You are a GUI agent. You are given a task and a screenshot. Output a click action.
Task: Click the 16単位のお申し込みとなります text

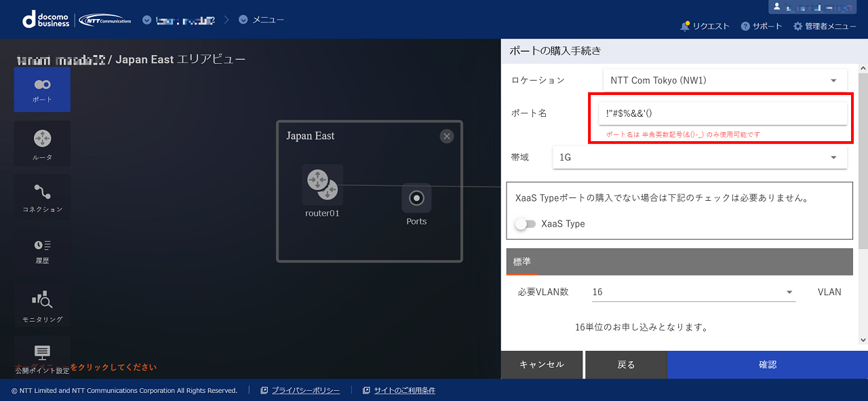[x=642, y=327]
